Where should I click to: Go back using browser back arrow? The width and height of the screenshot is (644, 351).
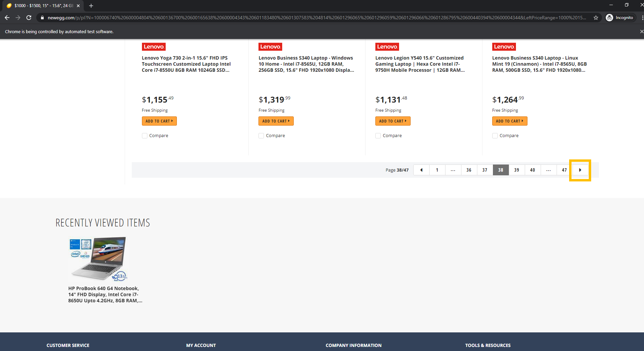click(x=7, y=18)
